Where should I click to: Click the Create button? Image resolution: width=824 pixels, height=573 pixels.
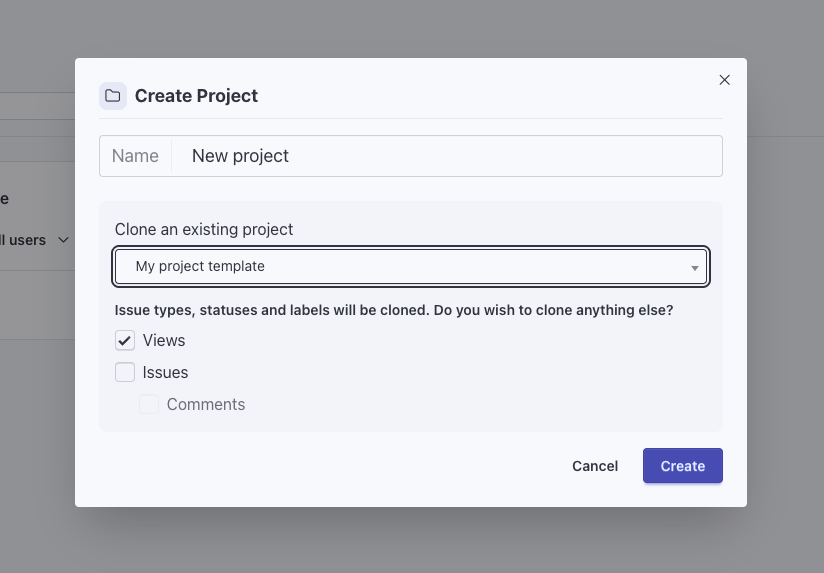pos(683,466)
